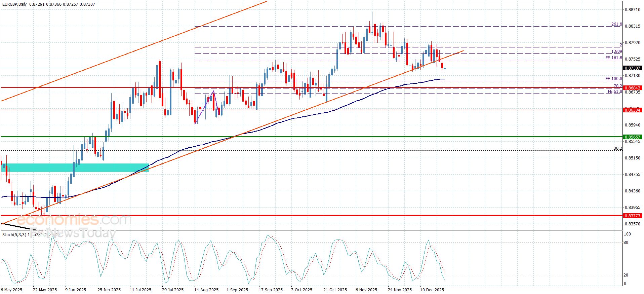The width and height of the screenshot is (644, 294).
Task: Click the 10 Dec 2025 date label
Action: (x=432, y=290)
